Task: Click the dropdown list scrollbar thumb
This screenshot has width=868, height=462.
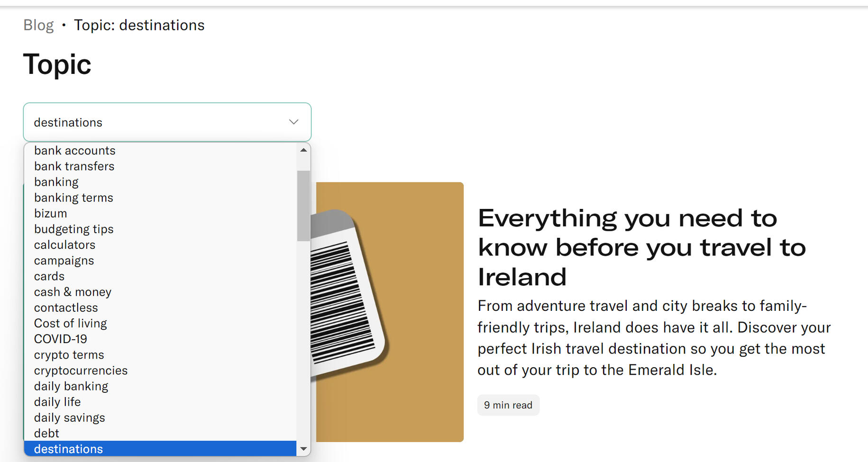Action: [303, 206]
